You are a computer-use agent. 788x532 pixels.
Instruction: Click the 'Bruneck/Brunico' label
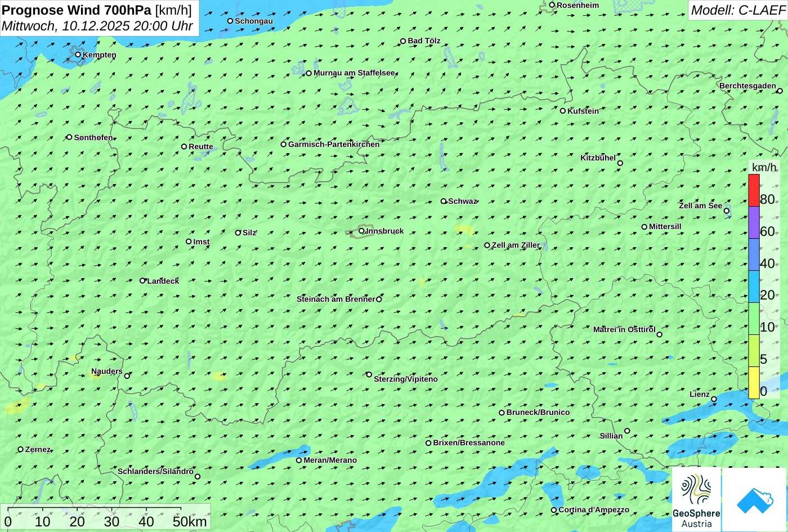click(x=538, y=412)
